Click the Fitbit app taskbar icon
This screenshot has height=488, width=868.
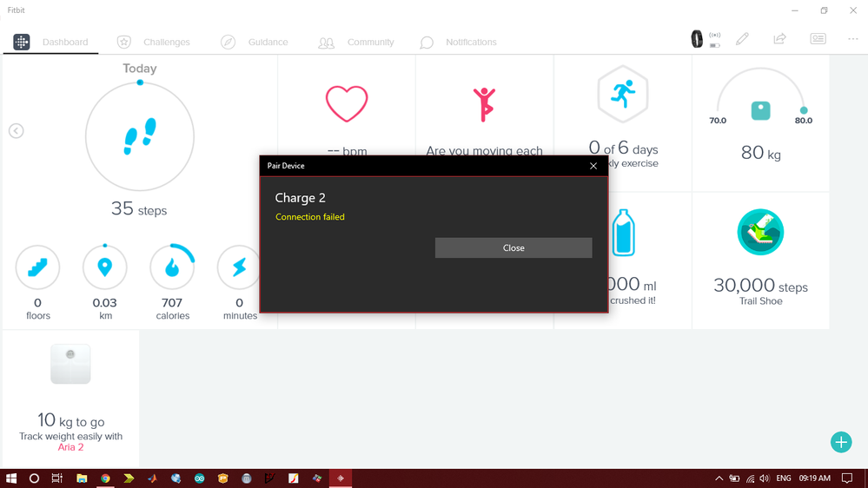coord(341,478)
